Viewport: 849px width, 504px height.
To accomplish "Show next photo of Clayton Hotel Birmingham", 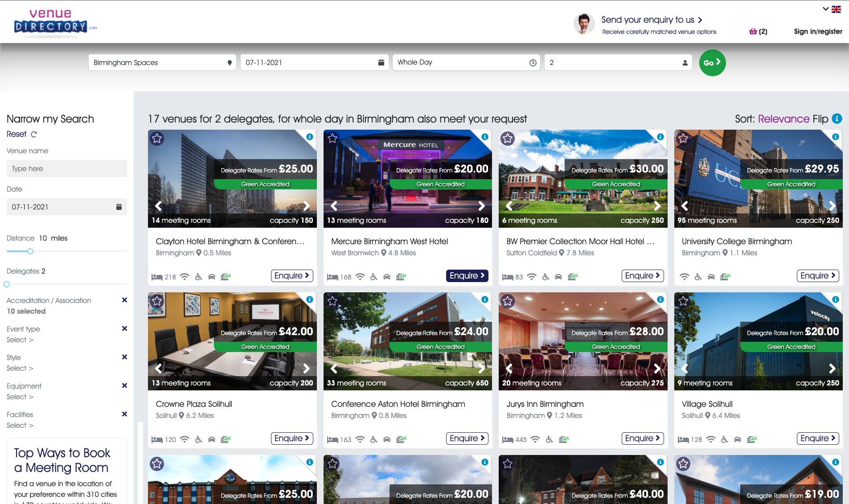I will (307, 206).
